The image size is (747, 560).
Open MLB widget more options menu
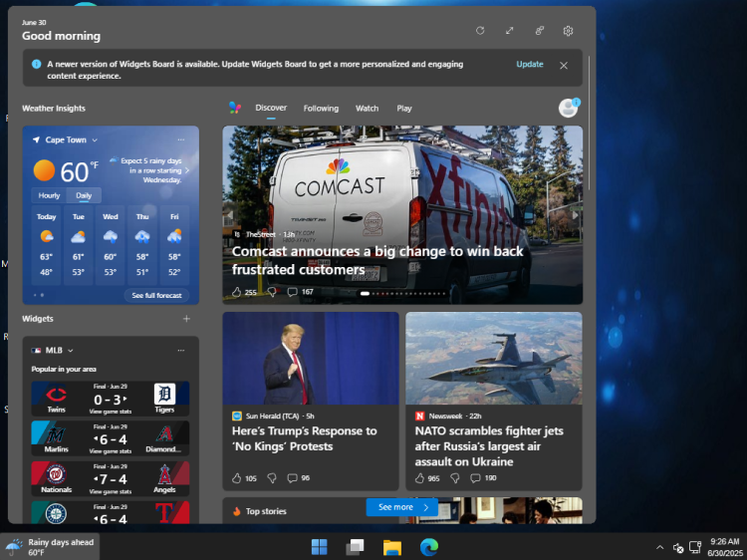(181, 351)
